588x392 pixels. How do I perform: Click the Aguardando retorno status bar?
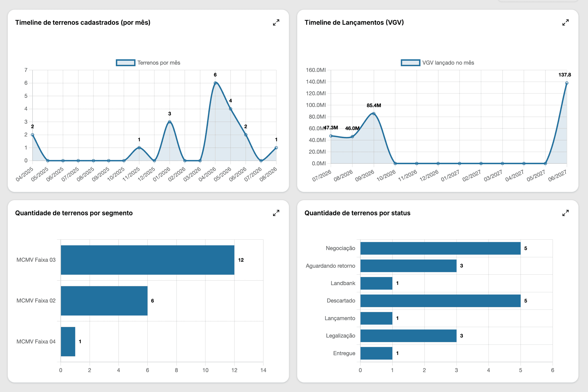click(x=408, y=266)
